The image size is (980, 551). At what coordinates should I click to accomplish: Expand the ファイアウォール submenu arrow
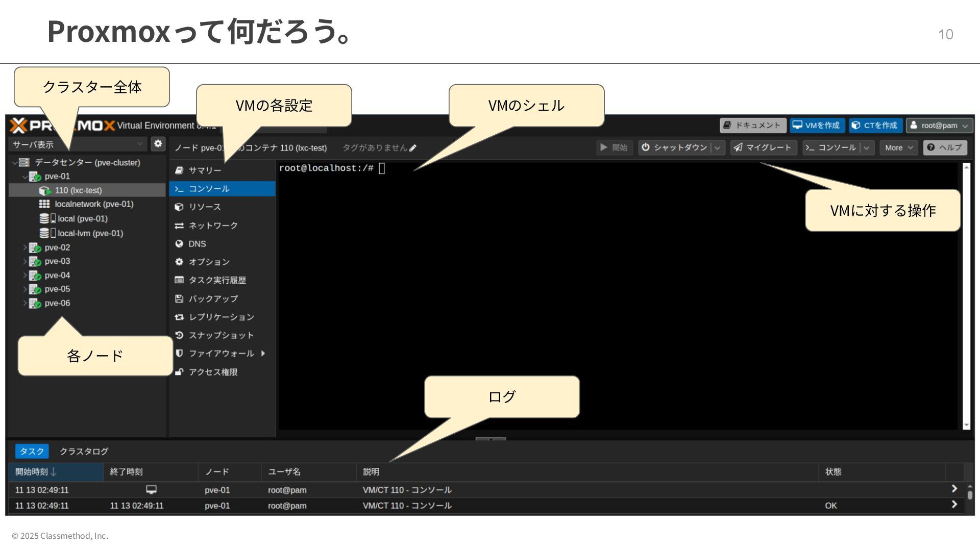tap(263, 353)
